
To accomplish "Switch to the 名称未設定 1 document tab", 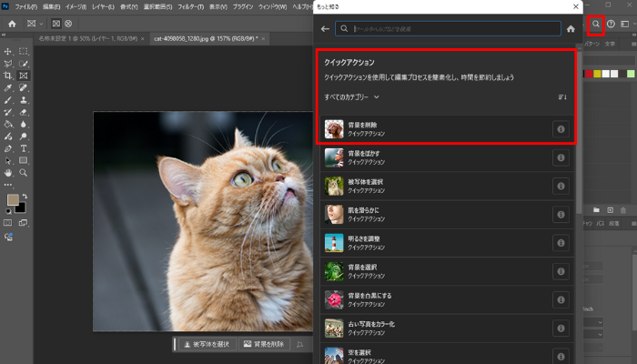I will click(x=88, y=38).
